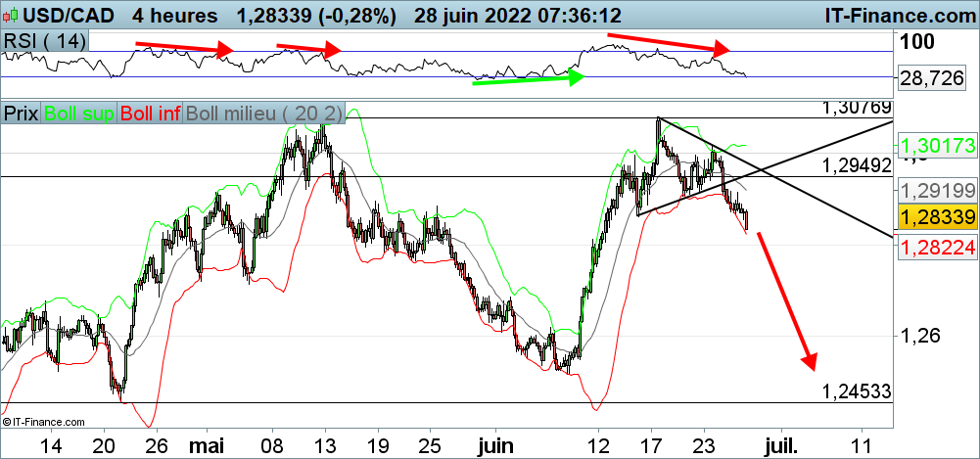
Task: Open Boll milieu (20 2) indicator settings
Action: [x=262, y=113]
